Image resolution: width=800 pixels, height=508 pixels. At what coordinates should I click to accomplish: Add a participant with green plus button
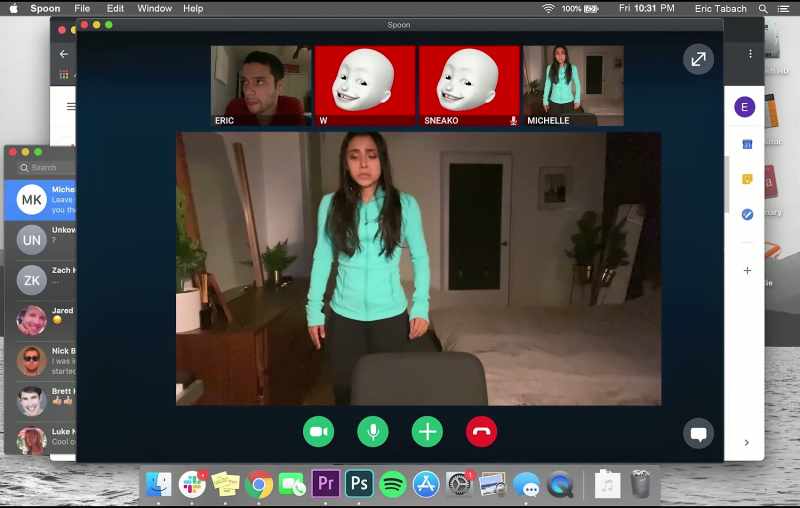(x=427, y=432)
